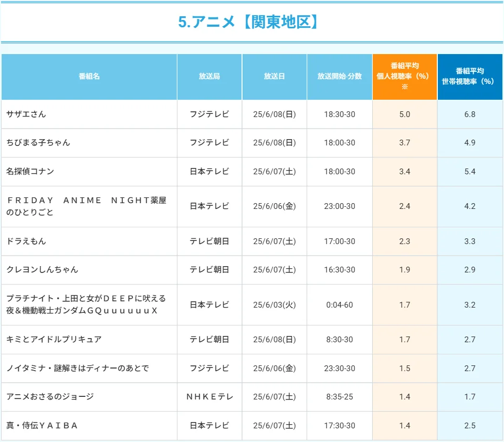Click 2.7 household rating in プリキュア row

click(469, 339)
